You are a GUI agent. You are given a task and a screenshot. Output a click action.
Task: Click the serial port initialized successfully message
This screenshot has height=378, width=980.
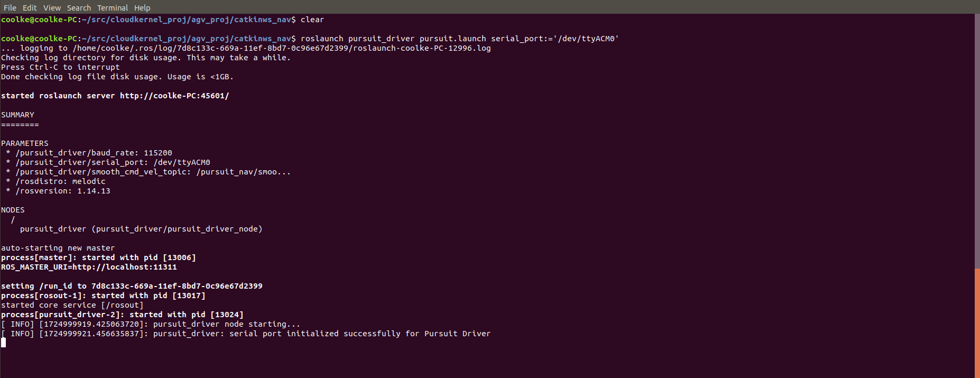pyautogui.click(x=322, y=334)
